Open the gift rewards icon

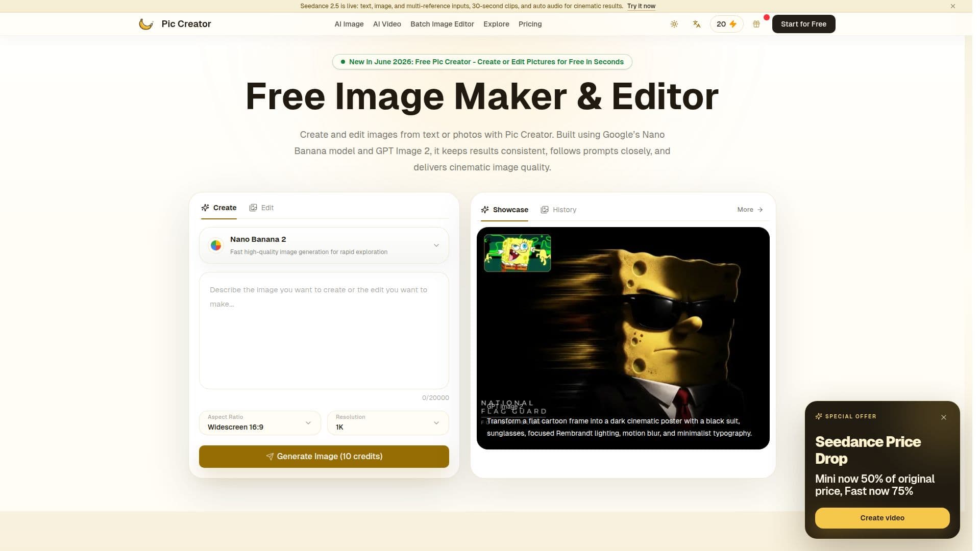[x=756, y=24]
